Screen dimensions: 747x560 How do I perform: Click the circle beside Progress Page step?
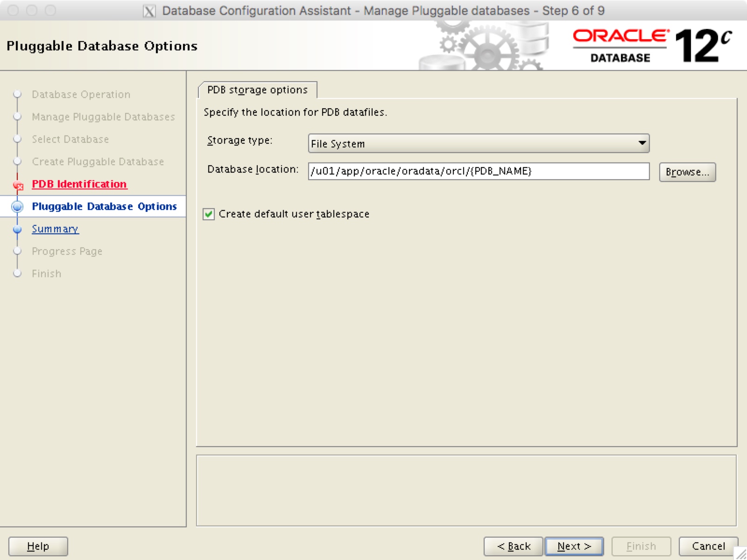pyautogui.click(x=18, y=251)
